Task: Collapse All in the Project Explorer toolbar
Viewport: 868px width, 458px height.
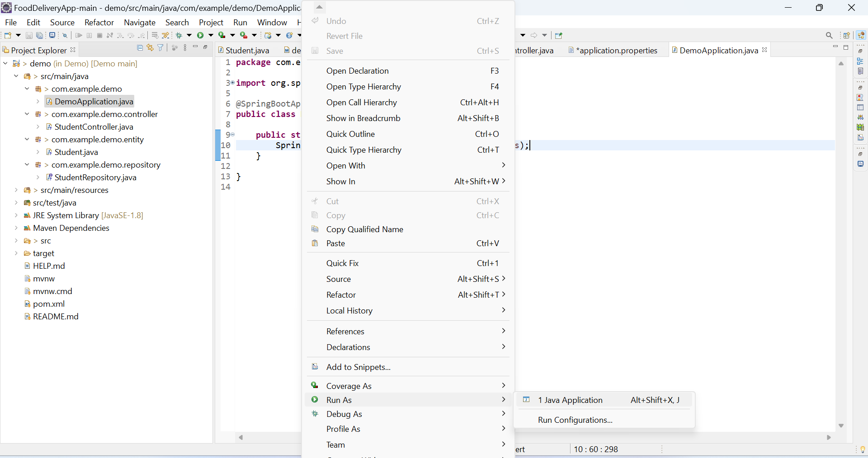Action: click(x=140, y=47)
